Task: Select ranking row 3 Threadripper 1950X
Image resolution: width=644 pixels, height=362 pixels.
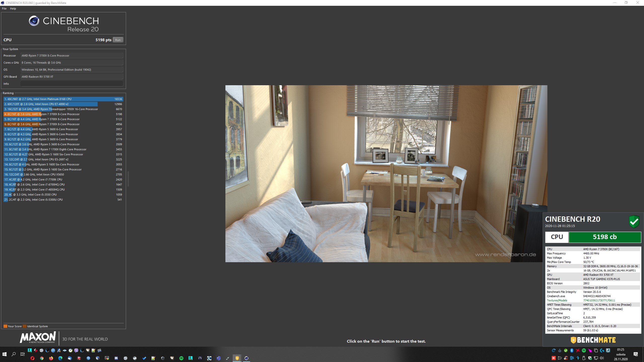Action: [x=63, y=109]
